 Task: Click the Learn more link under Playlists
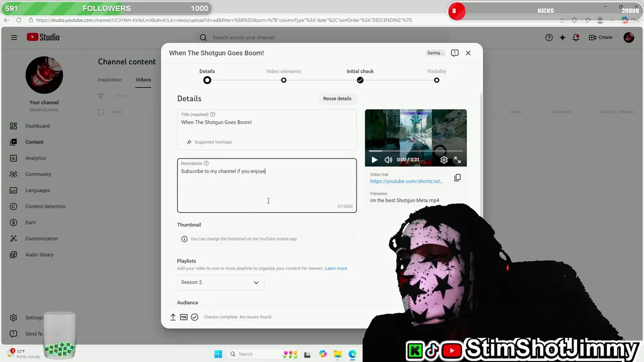tap(336, 268)
